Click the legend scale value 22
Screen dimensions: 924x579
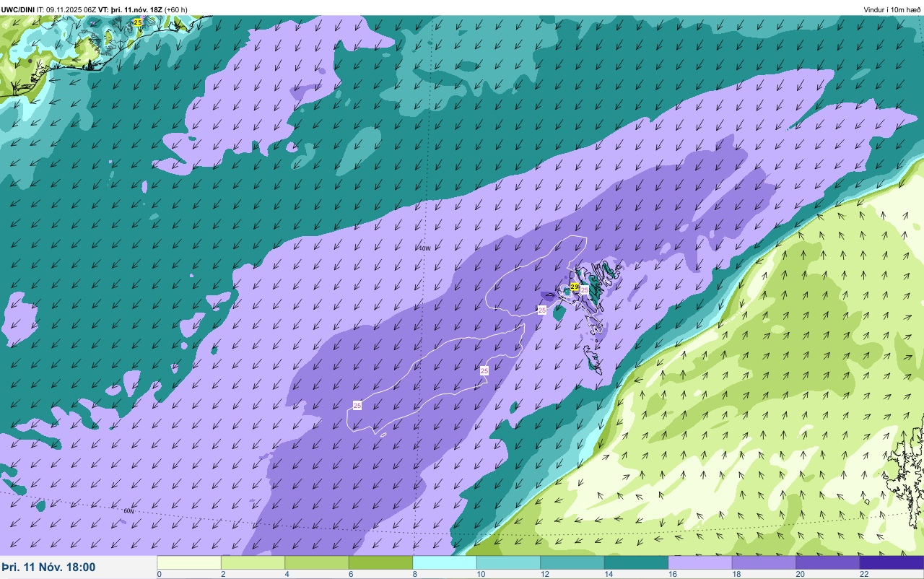864,574
